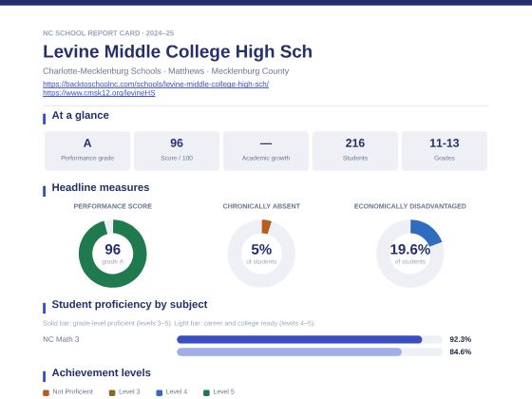Open the backtoschoolnc.com school profile link

[156, 84]
